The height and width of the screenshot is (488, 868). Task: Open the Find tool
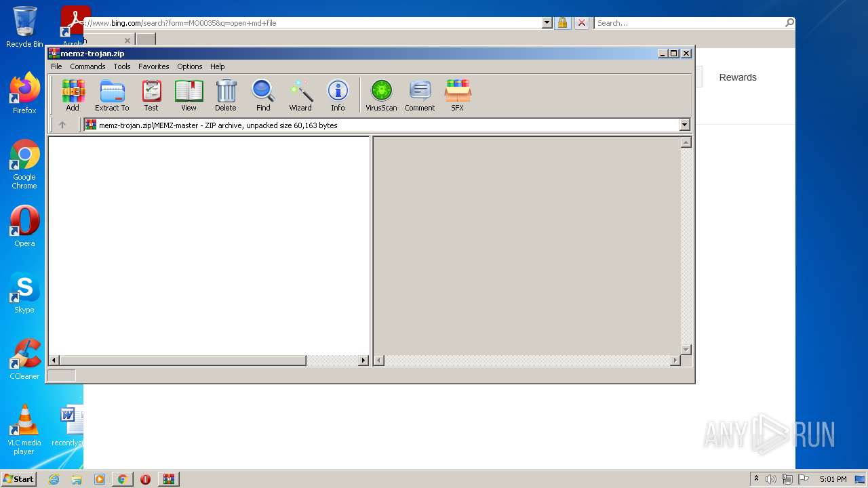pyautogui.click(x=263, y=95)
